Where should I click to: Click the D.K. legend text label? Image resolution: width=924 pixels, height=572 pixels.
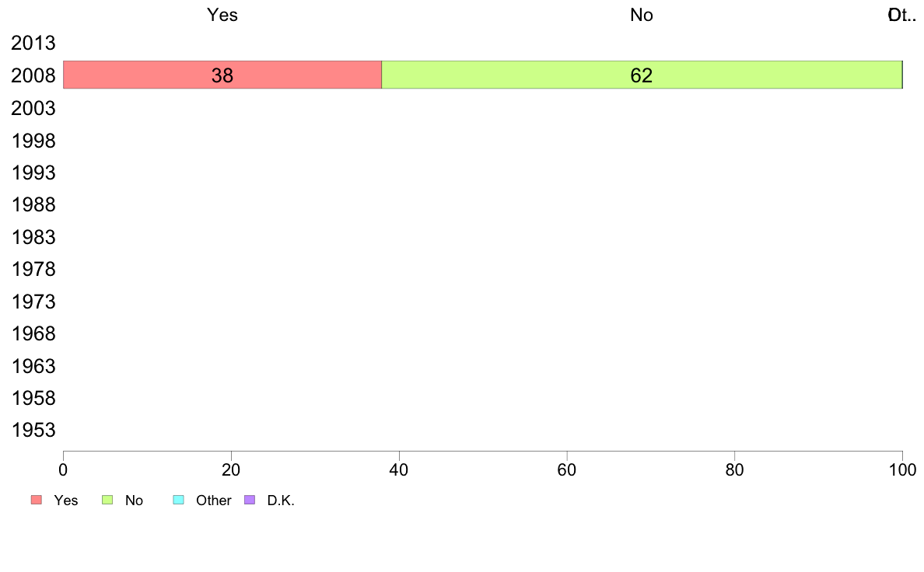(281, 500)
